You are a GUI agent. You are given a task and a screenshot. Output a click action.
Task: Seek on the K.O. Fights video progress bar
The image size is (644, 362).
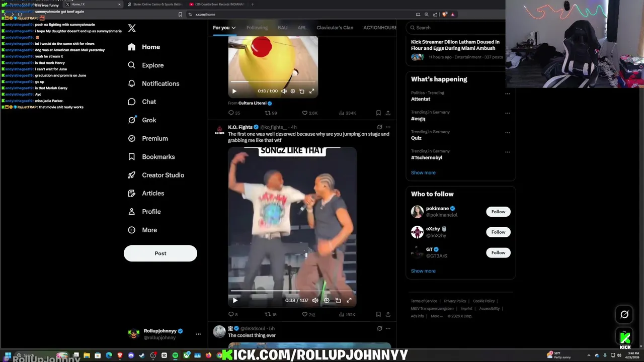click(293, 291)
